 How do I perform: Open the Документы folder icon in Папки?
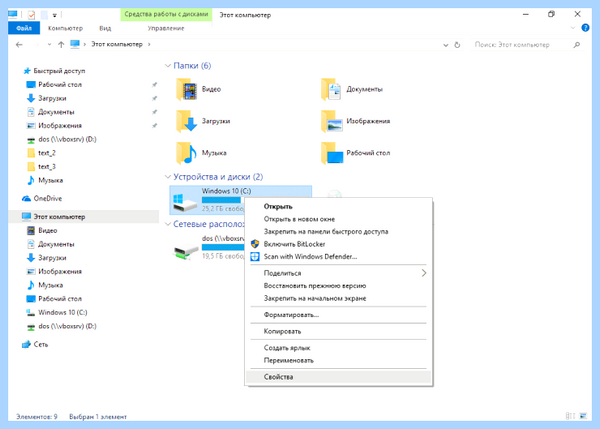click(x=331, y=89)
